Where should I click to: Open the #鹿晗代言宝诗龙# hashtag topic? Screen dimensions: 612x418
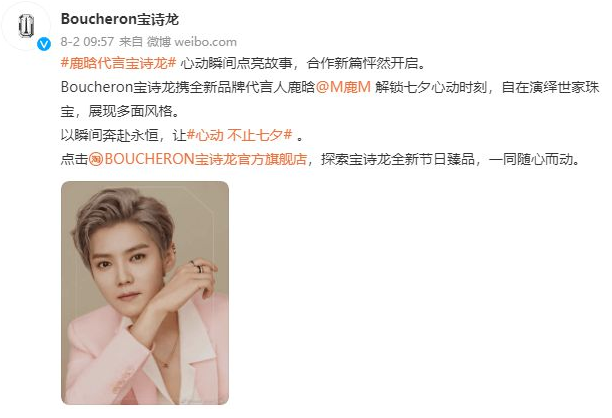point(119,63)
